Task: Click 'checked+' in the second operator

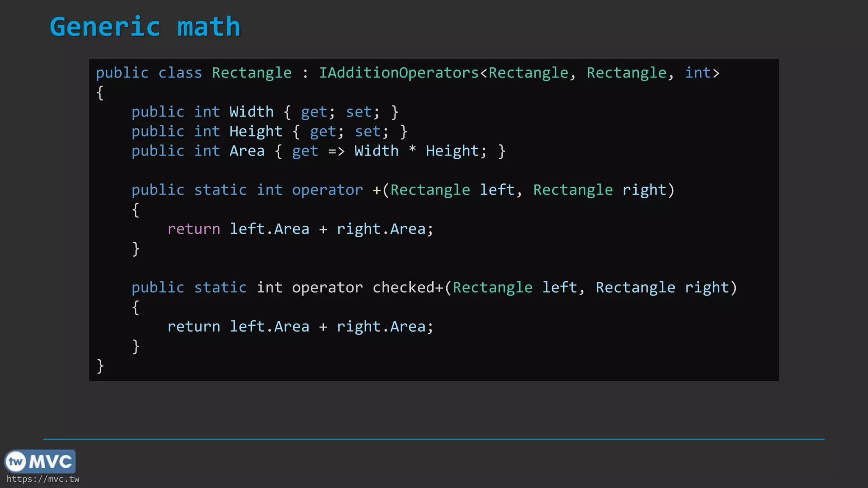Action: [408, 288]
